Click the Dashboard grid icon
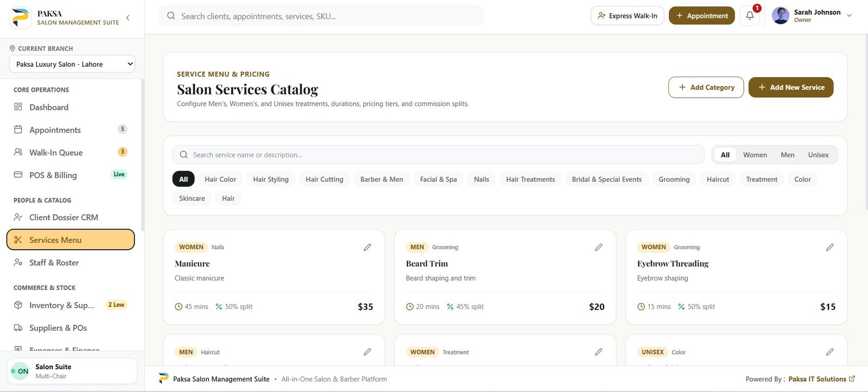868x392 pixels. [18, 107]
